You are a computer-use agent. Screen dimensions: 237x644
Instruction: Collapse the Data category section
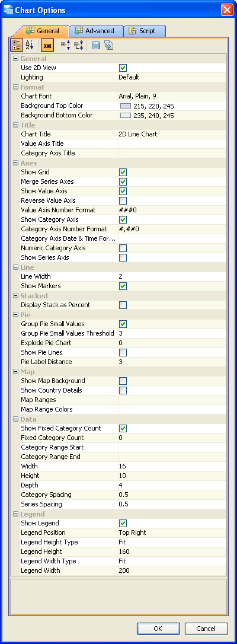click(15, 419)
